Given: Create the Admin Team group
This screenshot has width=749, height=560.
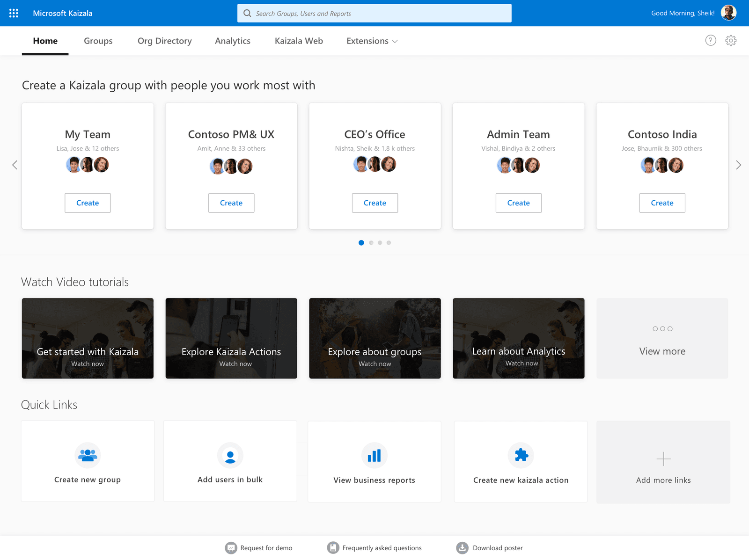Looking at the screenshot, I should click(x=519, y=203).
